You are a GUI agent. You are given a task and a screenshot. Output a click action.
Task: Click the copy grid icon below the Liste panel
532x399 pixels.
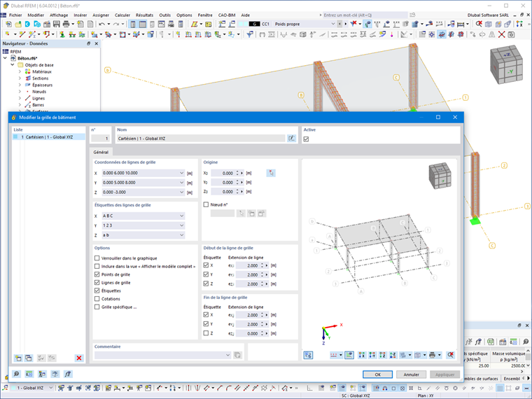click(x=29, y=358)
